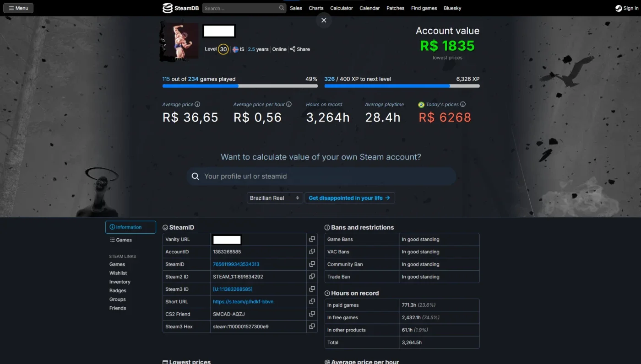Click the STEAM_1:1:691634292 value
Image resolution: width=641 pixels, height=364 pixels.
point(238,277)
